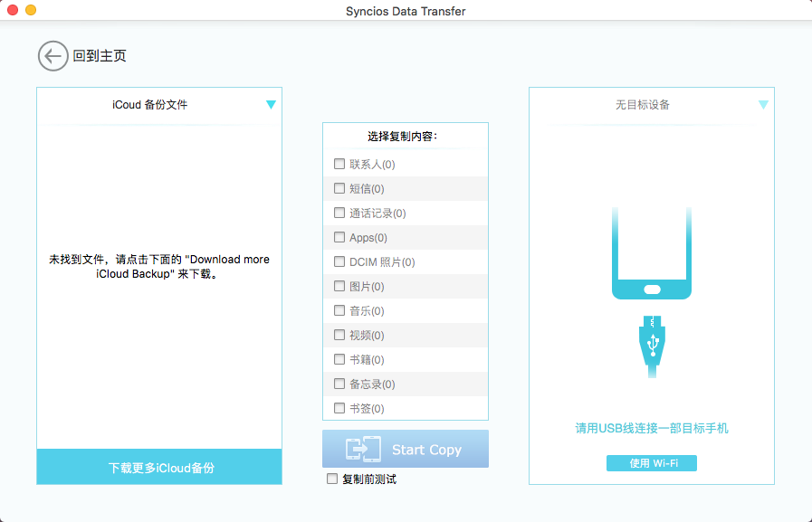812x522 pixels.
Task: Click the target phone outline illustration
Action: click(x=652, y=253)
